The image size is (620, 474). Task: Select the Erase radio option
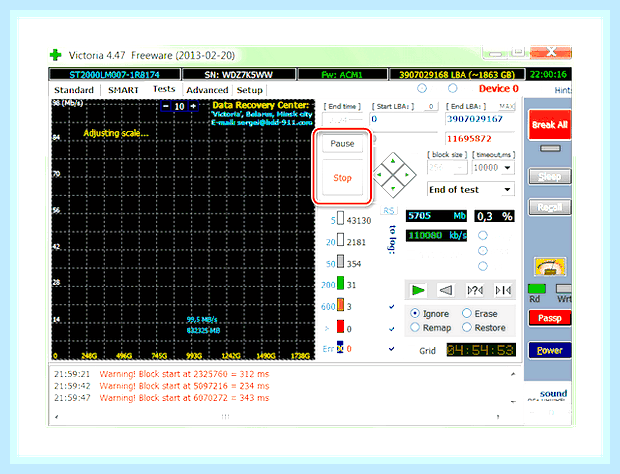[x=467, y=313]
